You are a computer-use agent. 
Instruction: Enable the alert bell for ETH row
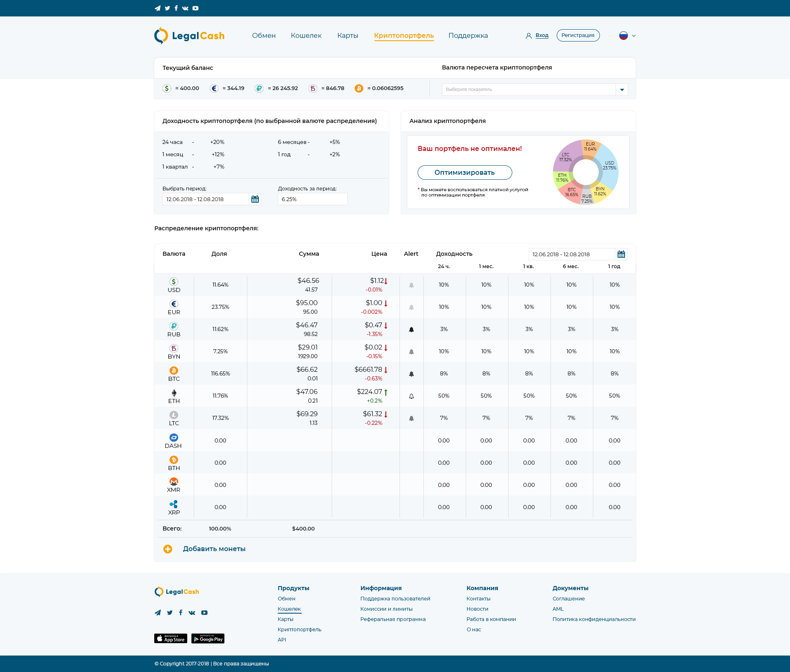(411, 396)
